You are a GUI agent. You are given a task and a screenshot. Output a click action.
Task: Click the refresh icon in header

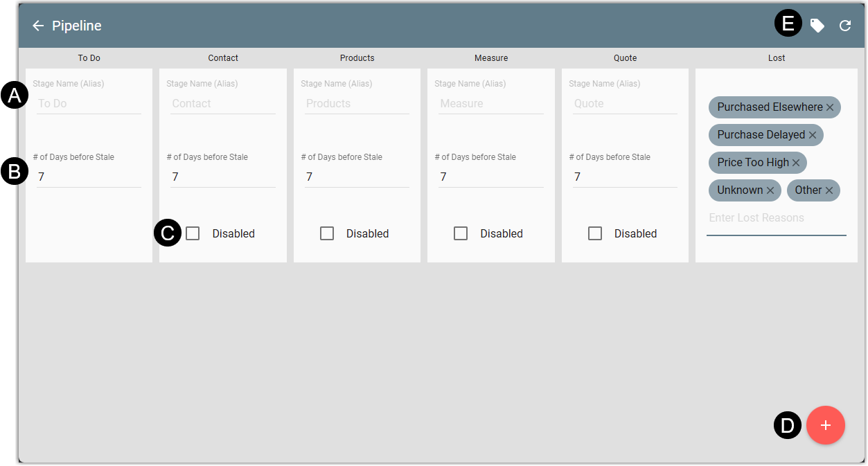coord(845,26)
